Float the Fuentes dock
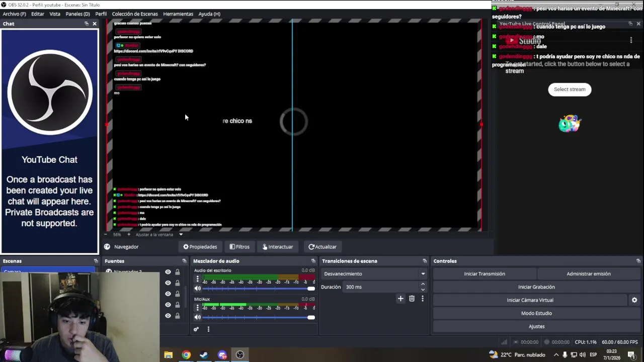This screenshot has height=362, width=644. (184, 261)
